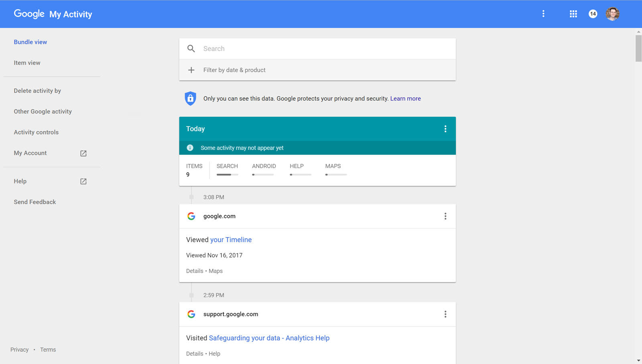Viewport: 642px width, 364px height.
Task: Open Delete activity by
Action: 37,91
